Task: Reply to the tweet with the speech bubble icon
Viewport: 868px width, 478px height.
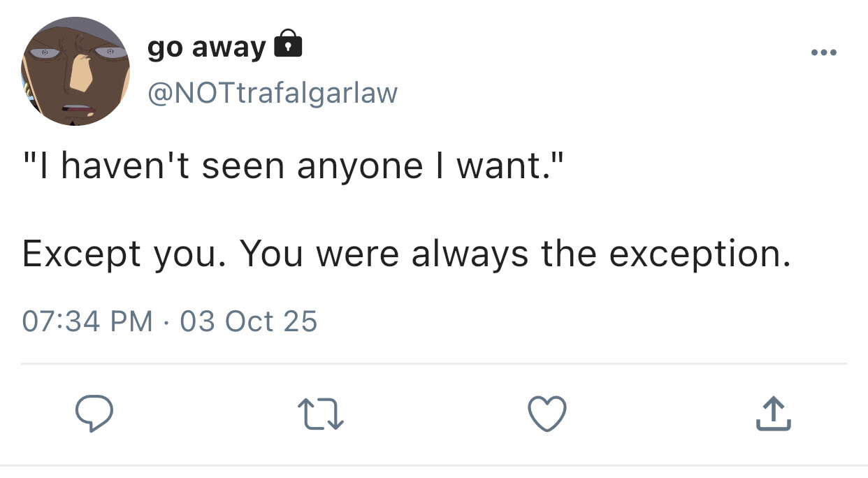Action: (93, 414)
